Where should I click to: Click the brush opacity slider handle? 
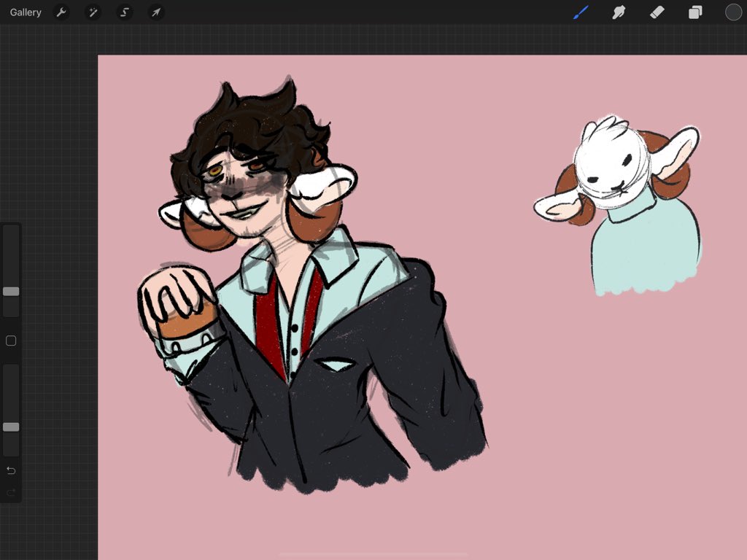click(11, 427)
